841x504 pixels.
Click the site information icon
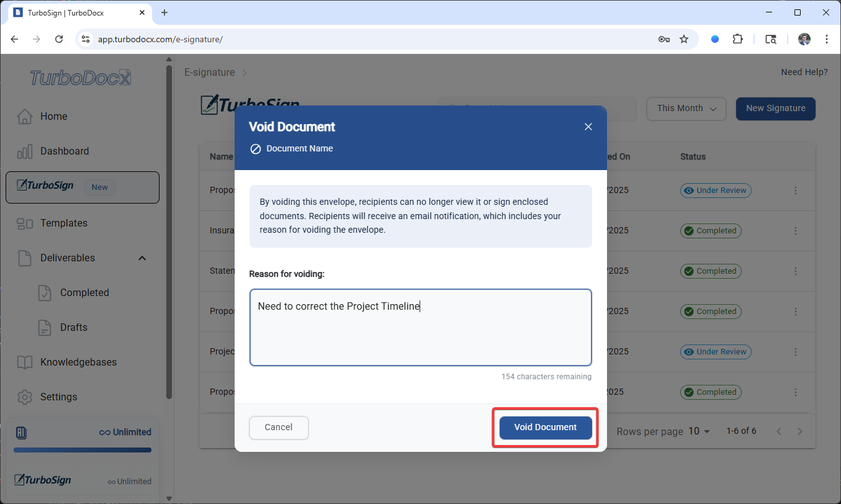click(86, 39)
